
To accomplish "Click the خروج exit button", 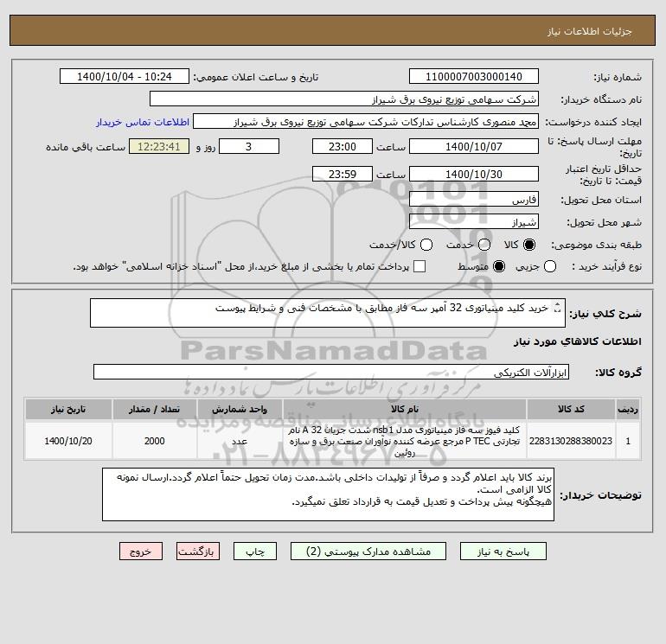I will tap(141, 552).
